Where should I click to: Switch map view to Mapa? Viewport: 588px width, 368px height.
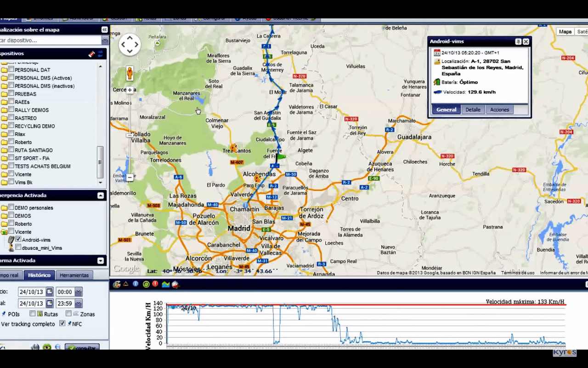565,32
